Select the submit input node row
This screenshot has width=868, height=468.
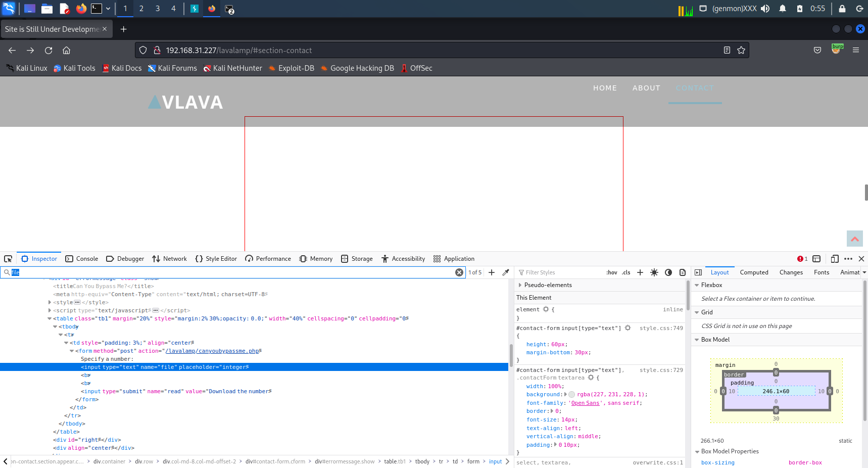(254, 392)
